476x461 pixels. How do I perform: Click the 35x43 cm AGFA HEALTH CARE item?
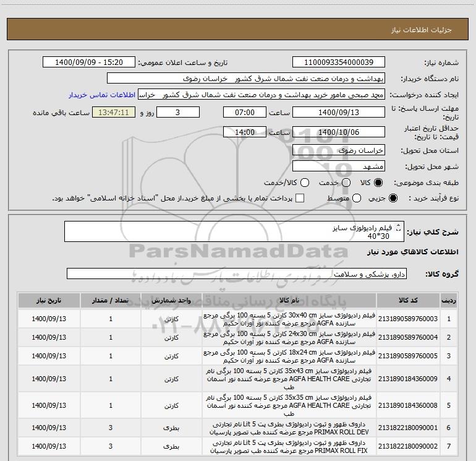(289, 379)
